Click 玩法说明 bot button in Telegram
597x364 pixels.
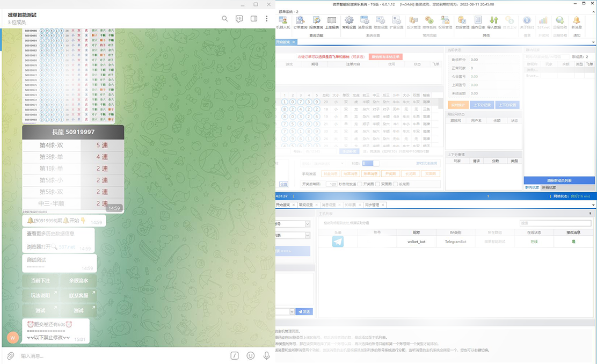40,295
